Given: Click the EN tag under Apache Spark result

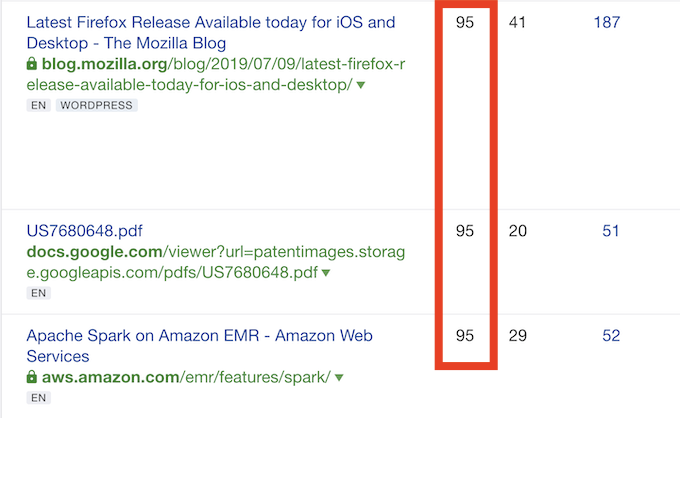Looking at the screenshot, I should click(x=38, y=398).
